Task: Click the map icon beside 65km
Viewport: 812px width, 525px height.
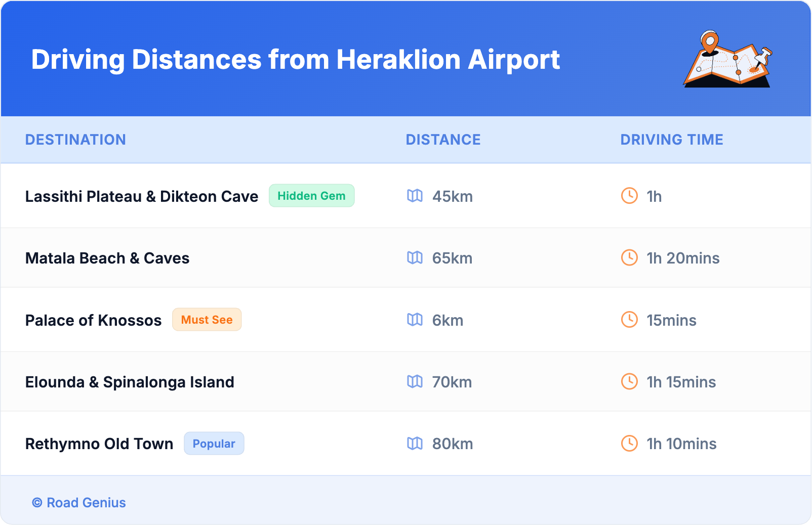Action: (x=415, y=258)
